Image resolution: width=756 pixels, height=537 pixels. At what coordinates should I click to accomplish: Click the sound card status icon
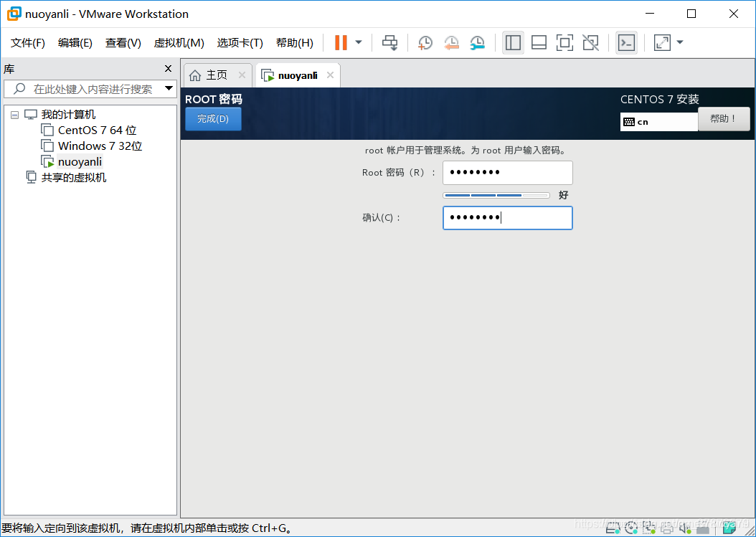[685, 529]
